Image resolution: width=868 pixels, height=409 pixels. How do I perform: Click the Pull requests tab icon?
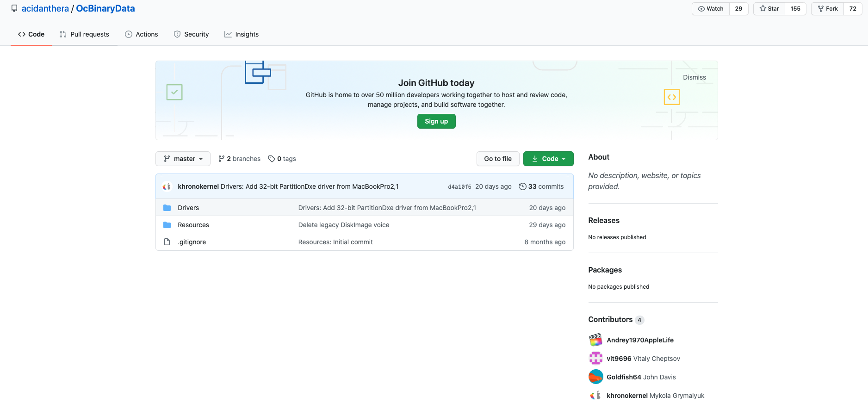point(63,34)
